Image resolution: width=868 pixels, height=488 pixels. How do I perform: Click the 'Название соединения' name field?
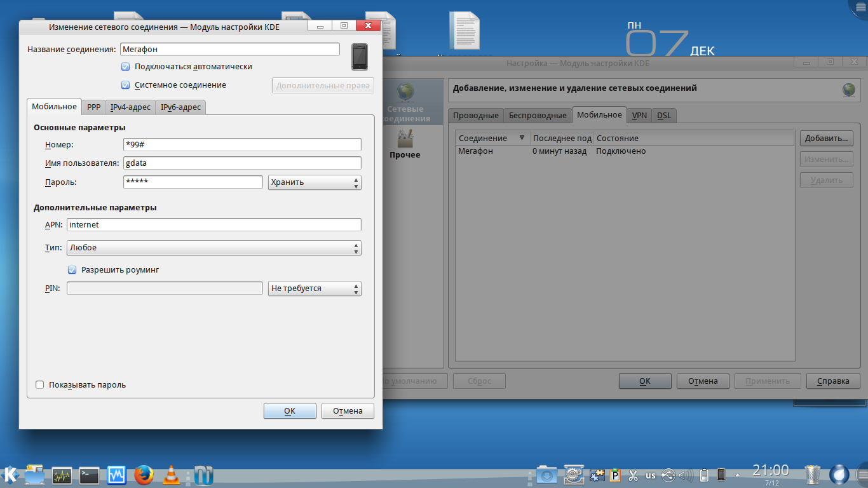coord(230,50)
